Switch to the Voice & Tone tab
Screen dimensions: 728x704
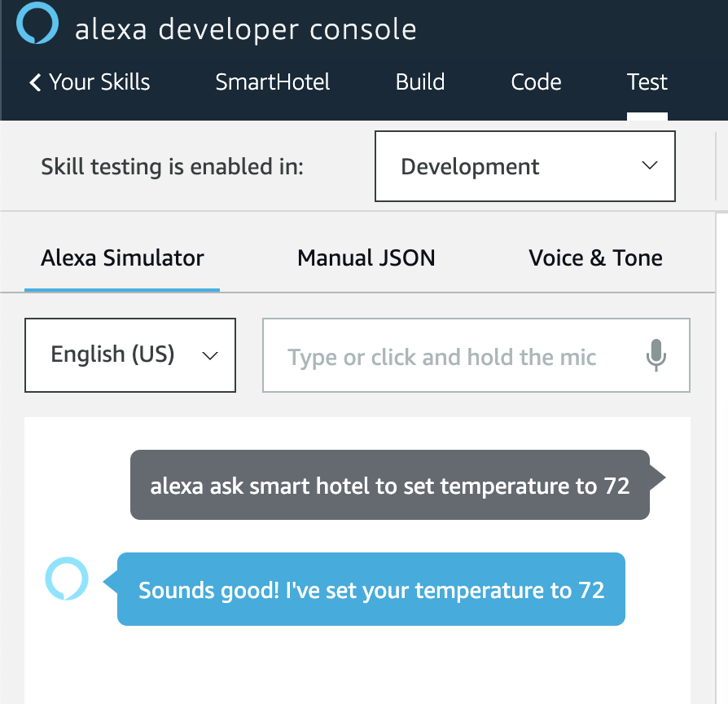(595, 257)
